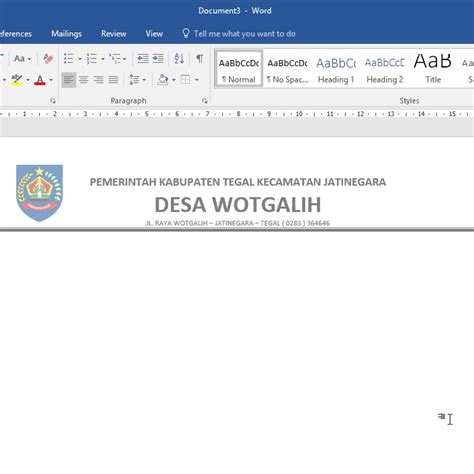Apply multilevel list formatting
This screenshot has height=474, width=474.
click(115, 59)
